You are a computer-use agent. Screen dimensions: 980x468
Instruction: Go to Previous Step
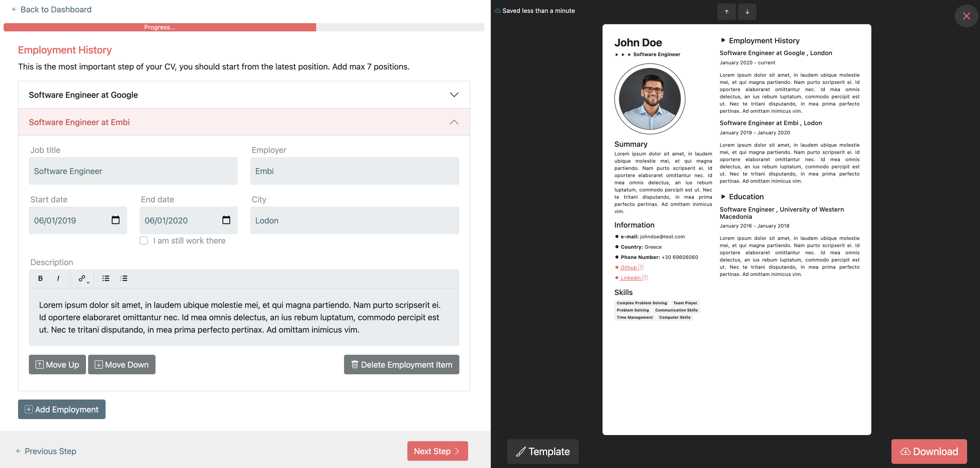[46, 451]
